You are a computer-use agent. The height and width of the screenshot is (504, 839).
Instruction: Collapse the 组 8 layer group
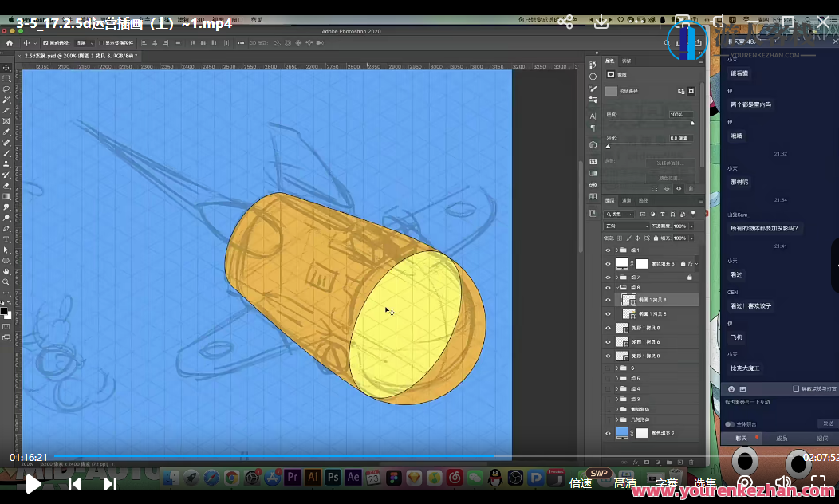[x=616, y=287]
